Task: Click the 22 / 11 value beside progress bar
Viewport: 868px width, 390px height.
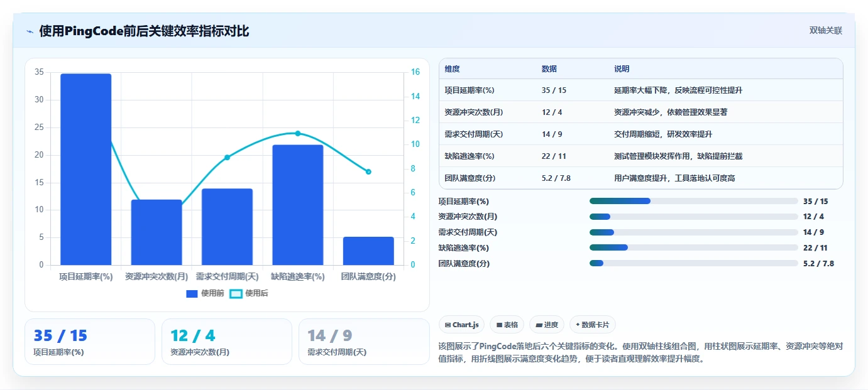Action: point(816,248)
